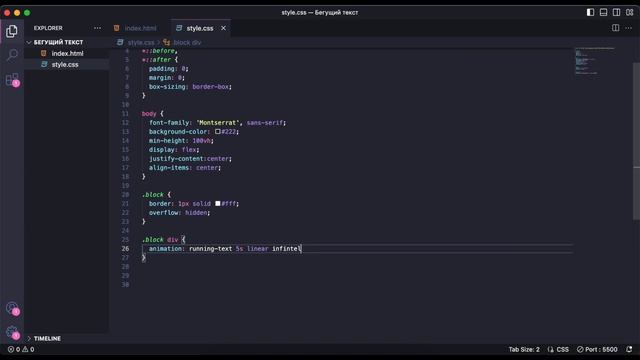Toggle the primary side bar layout icon
Image resolution: width=640 pixels, height=360 pixels.
tap(590, 12)
